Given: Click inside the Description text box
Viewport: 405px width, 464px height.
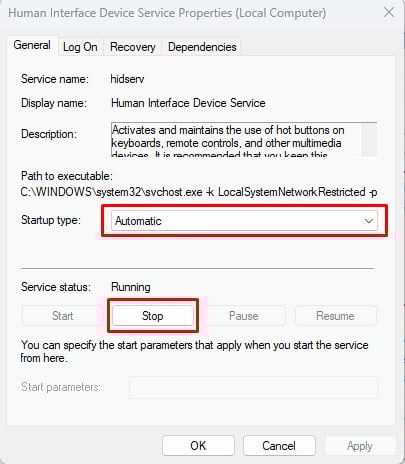Looking at the screenshot, I should click(236, 139).
